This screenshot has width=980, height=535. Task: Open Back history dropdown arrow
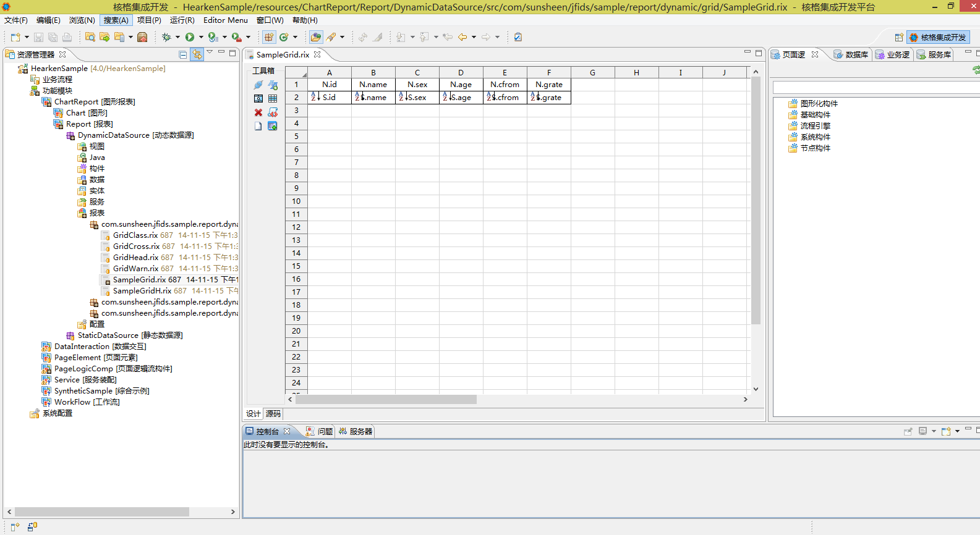[474, 37]
